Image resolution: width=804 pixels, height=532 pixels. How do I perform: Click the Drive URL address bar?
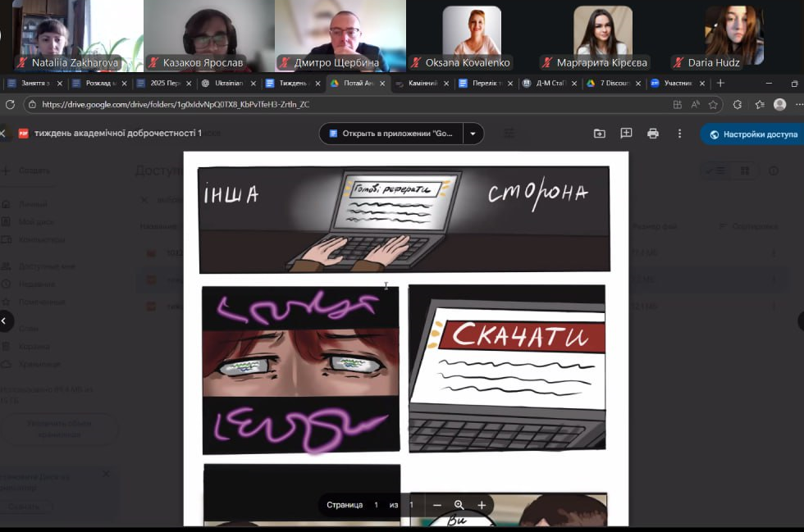(x=328, y=104)
